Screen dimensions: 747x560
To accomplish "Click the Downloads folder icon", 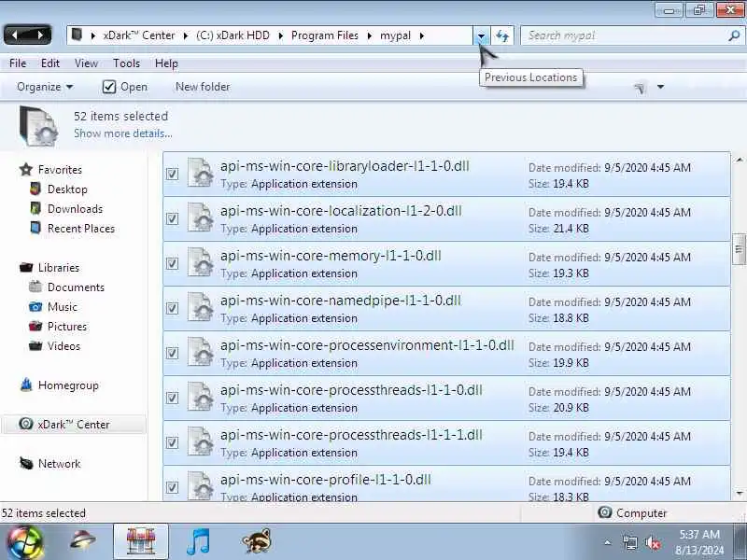I will [x=35, y=208].
